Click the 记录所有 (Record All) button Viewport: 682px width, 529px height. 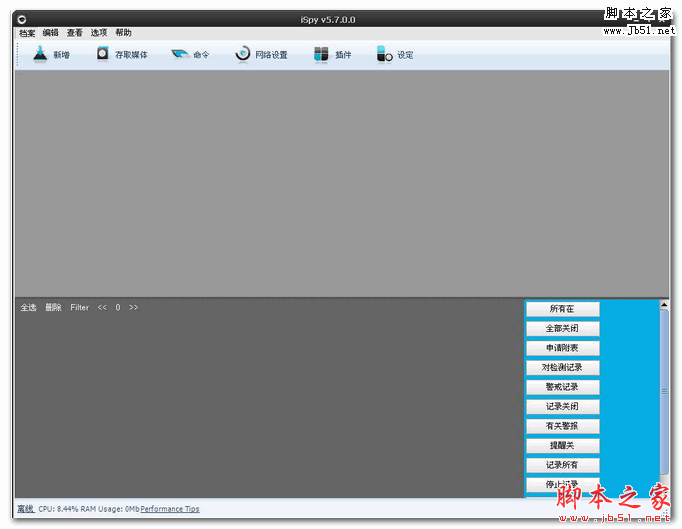pos(562,465)
